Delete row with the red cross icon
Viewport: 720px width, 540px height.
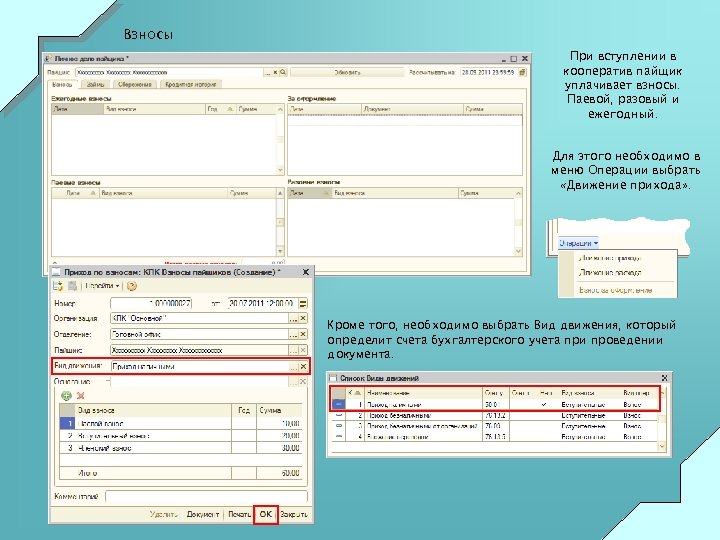pos(81,396)
